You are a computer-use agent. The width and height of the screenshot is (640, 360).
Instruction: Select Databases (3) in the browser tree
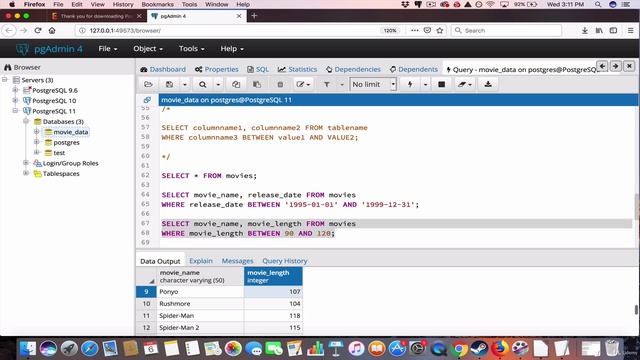coord(63,122)
